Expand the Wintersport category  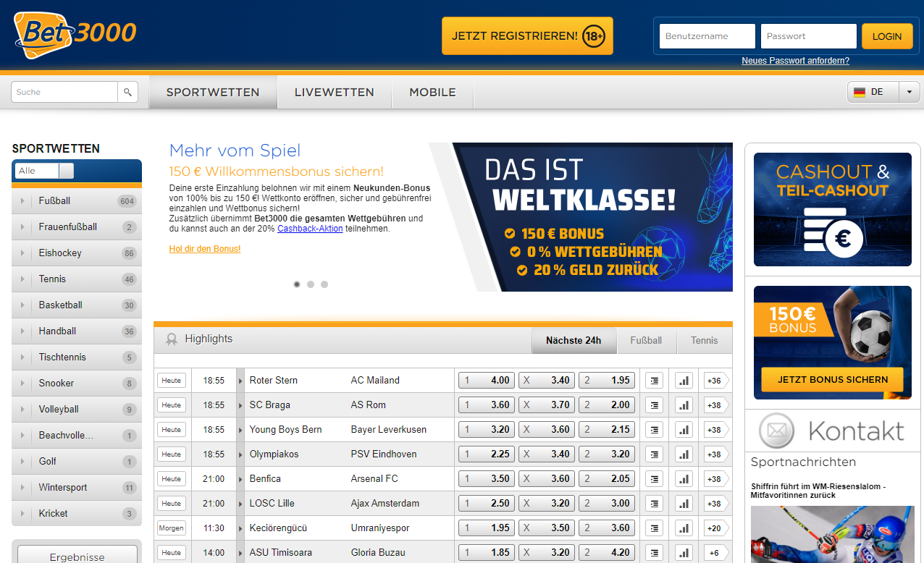coord(77,488)
